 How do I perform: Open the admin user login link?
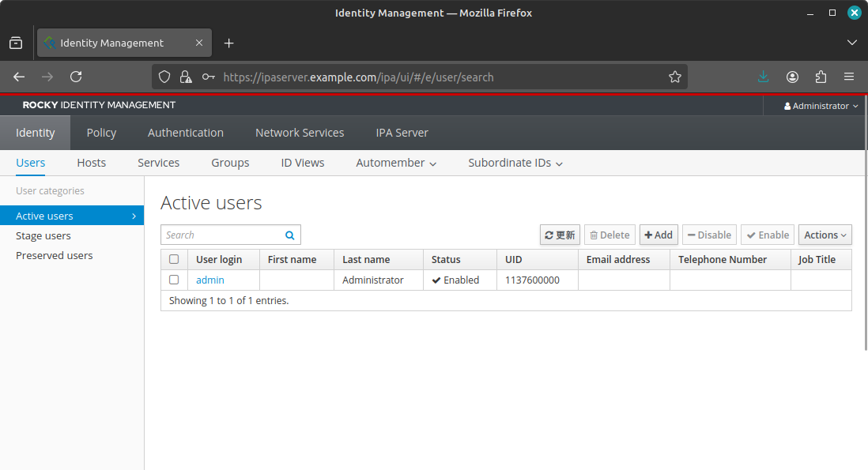pyautogui.click(x=209, y=280)
